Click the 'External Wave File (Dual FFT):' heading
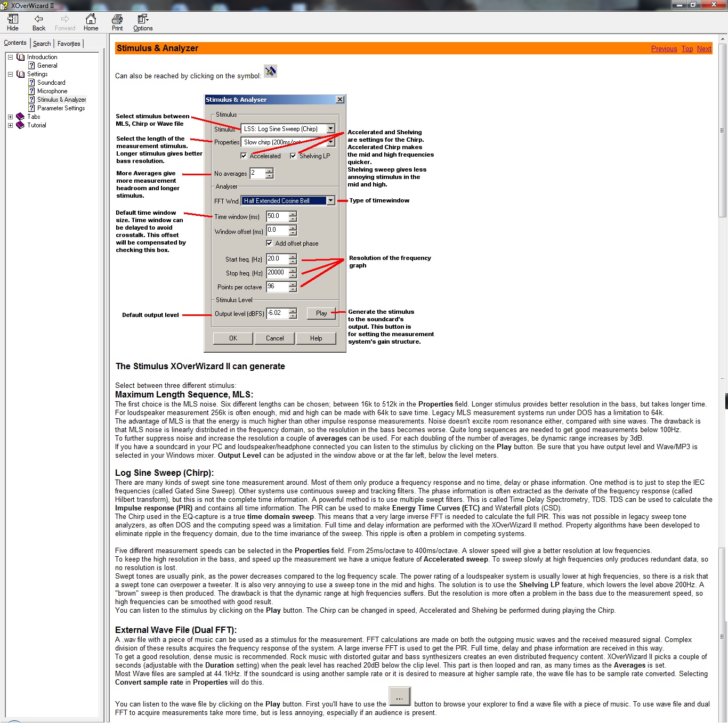The height and width of the screenshot is (723, 728). pyautogui.click(x=176, y=630)
